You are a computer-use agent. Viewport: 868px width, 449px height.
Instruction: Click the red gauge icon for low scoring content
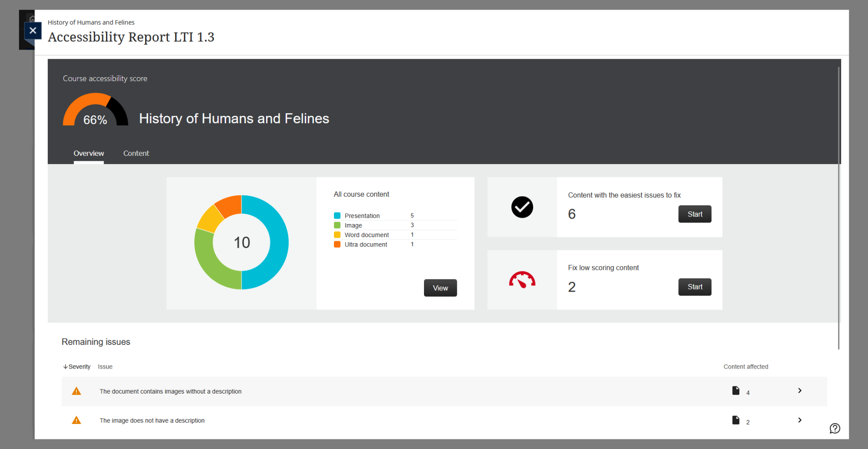522,280
